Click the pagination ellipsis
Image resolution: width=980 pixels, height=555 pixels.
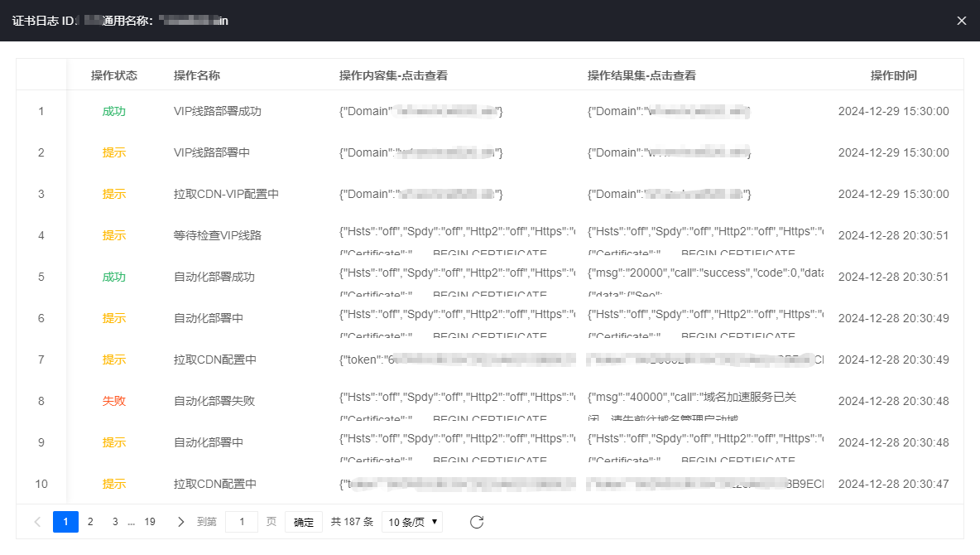pos(132,523)
